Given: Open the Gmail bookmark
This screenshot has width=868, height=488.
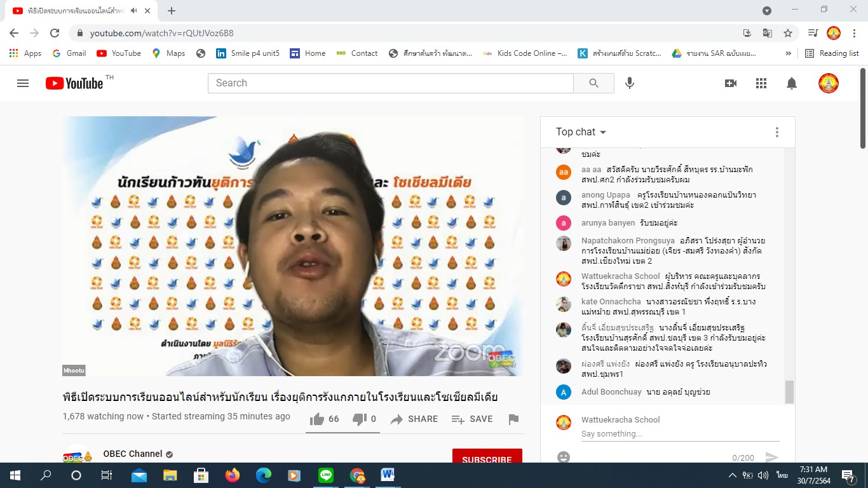Looking at the screenshot, I should coord(69,53).
